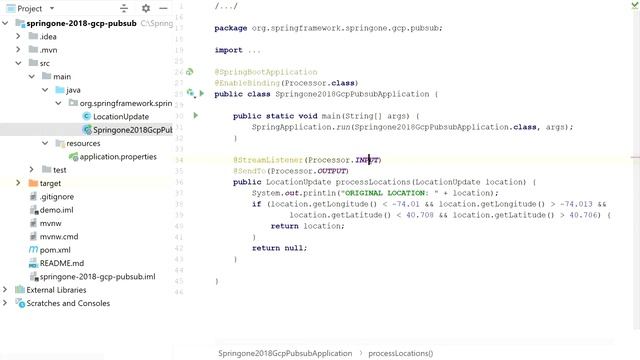Click the @SendTo annotation

pos(249,171)
